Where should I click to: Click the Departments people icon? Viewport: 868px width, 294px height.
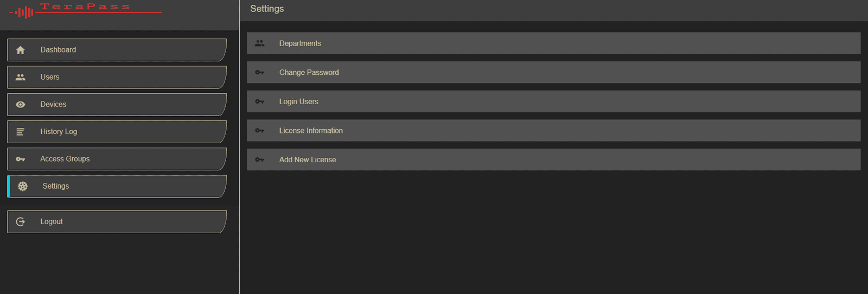click(260, 43)
